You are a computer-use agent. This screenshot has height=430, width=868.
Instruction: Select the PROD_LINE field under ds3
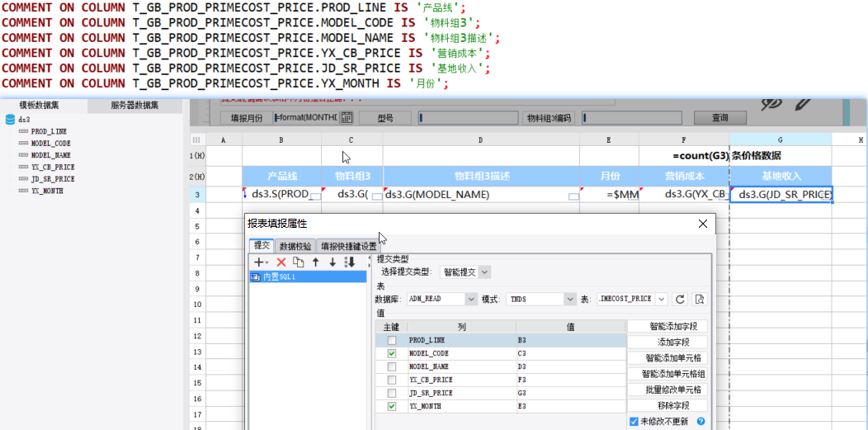[x=48, y=132]
